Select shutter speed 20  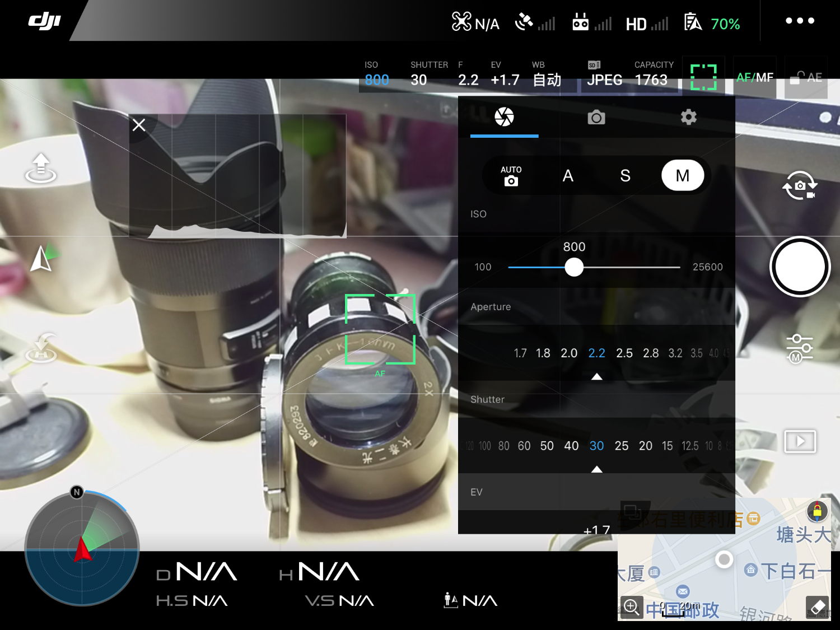[646, 446]
